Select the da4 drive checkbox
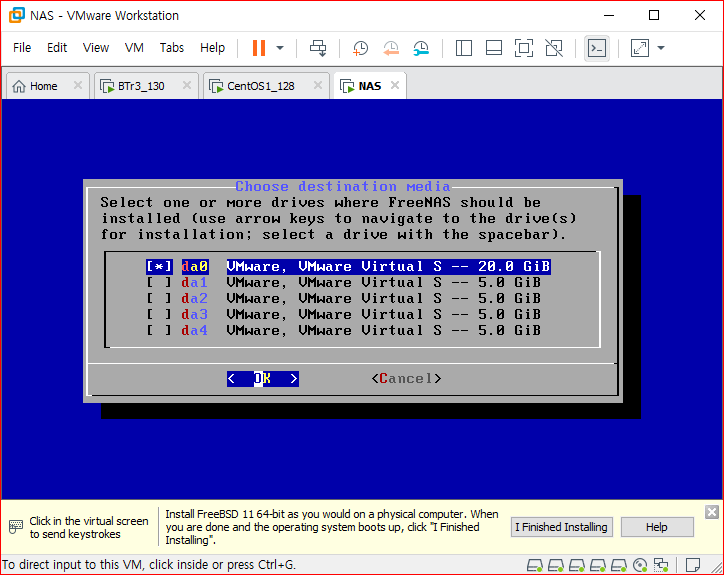 pos(159,331)
